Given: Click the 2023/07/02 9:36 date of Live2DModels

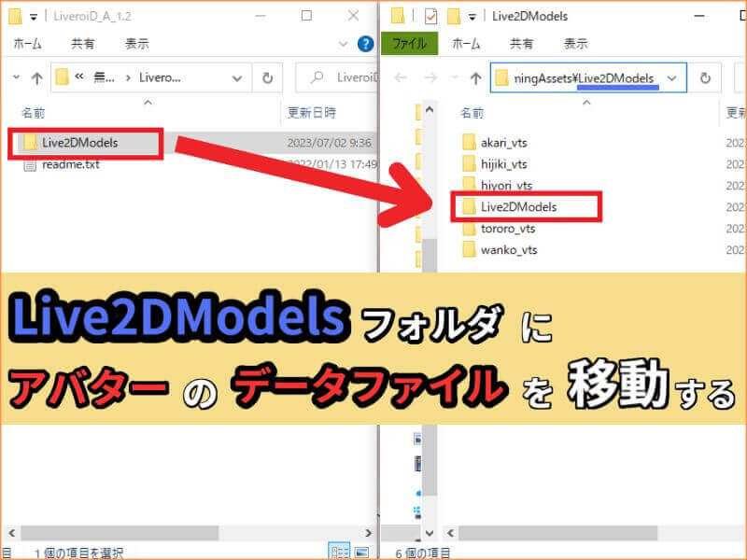Looking at the screenshot, I should (330, 143).
